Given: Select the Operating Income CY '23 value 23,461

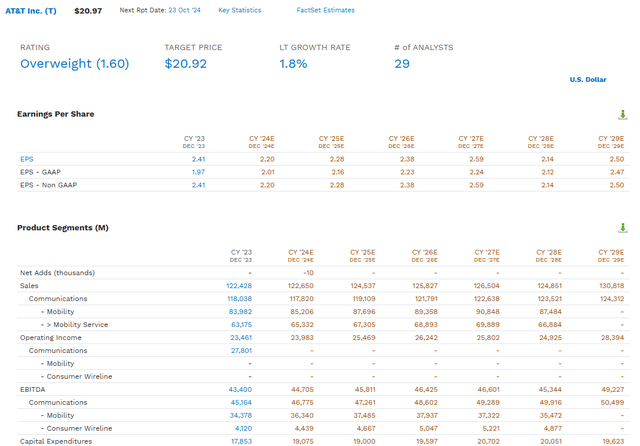Looking at the screenshot, I should (x=241, y=338).
